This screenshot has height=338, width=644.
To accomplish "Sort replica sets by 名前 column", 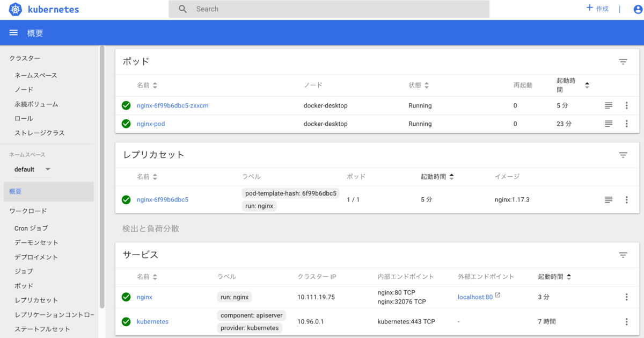I will (147, 177).
